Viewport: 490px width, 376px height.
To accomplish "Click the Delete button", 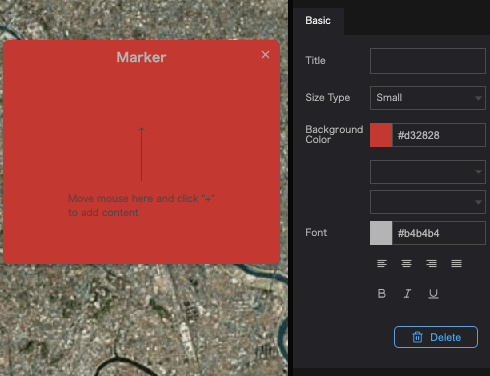I will tap(436, 337).
